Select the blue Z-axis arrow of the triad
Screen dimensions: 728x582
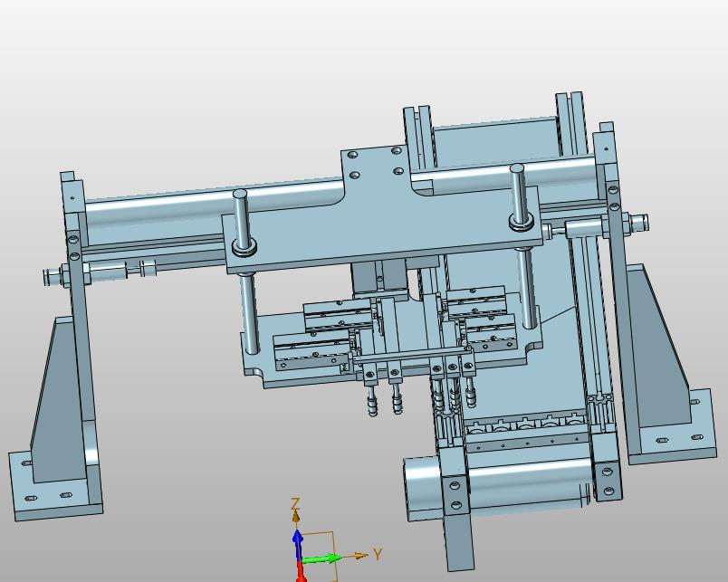298,545
